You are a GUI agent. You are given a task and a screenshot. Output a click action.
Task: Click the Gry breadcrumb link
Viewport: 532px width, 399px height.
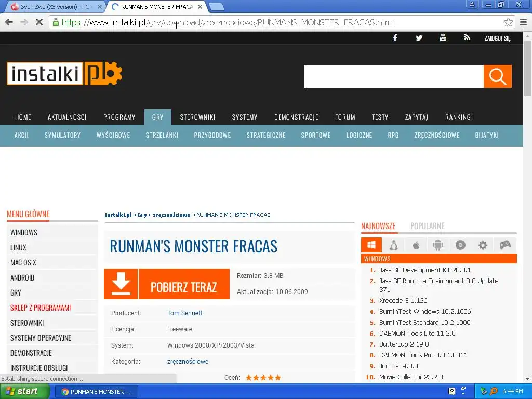tap(142, 215)
